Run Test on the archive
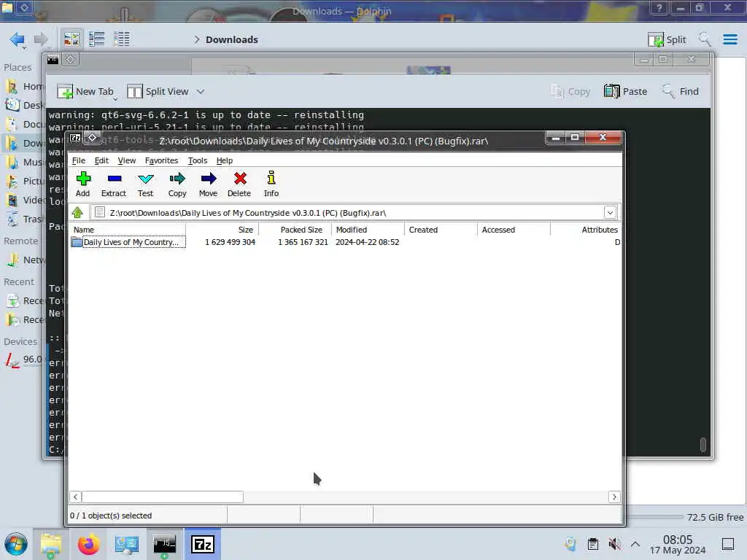The image size is (747, 560). 145,184
